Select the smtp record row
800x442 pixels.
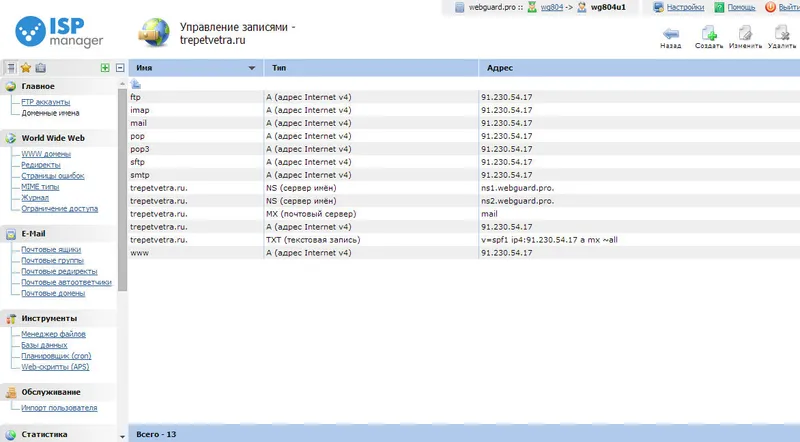(x=464, y=175)
